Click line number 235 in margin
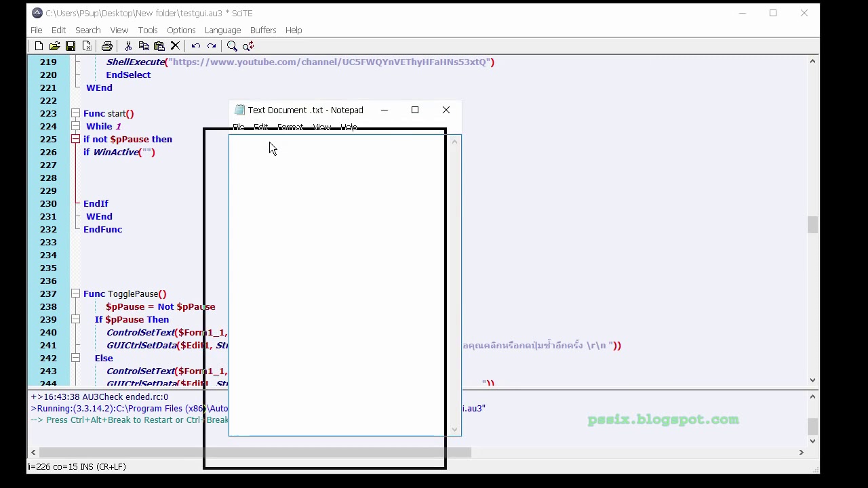Screen dimensions: 868x488 coord(48,268)
